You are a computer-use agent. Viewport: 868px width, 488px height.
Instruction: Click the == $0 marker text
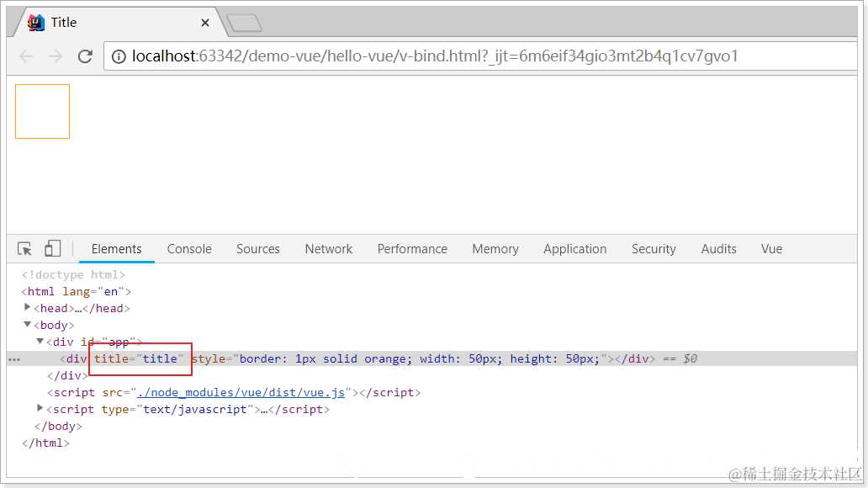tap(680, 359)
